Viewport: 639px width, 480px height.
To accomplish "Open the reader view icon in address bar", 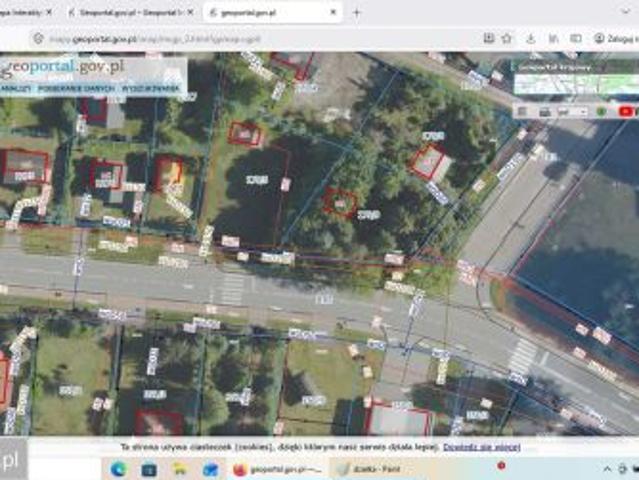I will coord(489,38).
